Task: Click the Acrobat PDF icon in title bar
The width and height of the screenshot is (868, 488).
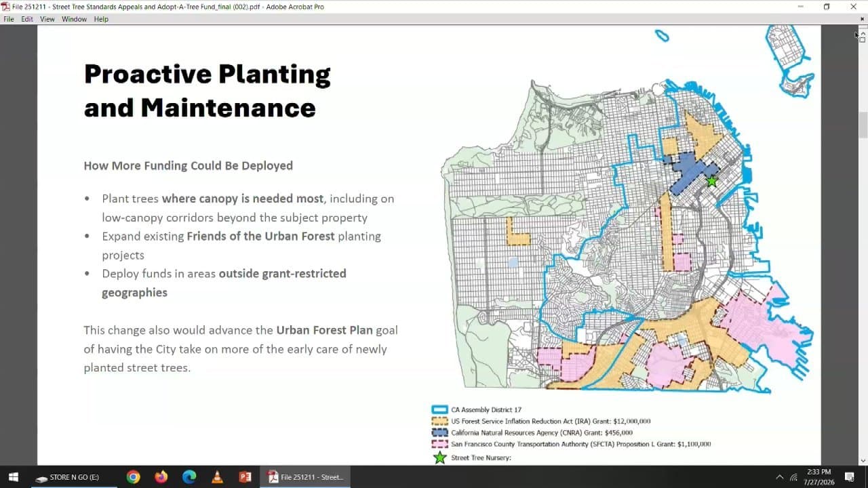Action: tap(5, 7)
